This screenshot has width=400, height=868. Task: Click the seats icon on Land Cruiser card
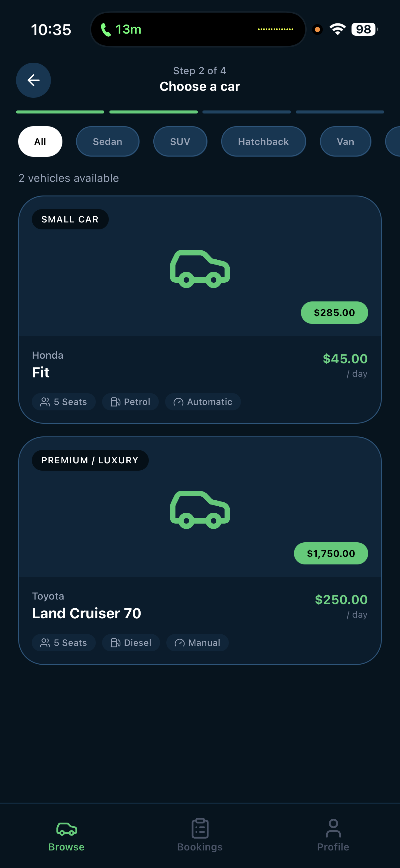tap(45, 642)
